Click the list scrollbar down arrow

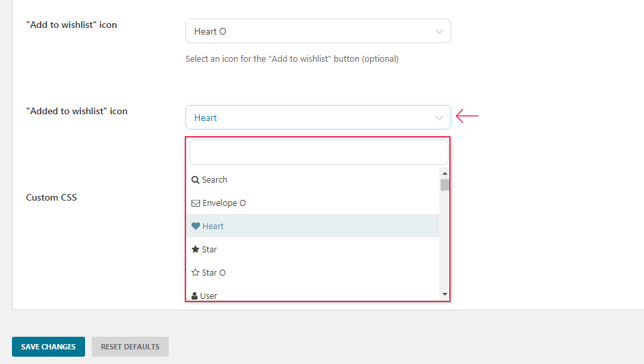coord(445,294)
